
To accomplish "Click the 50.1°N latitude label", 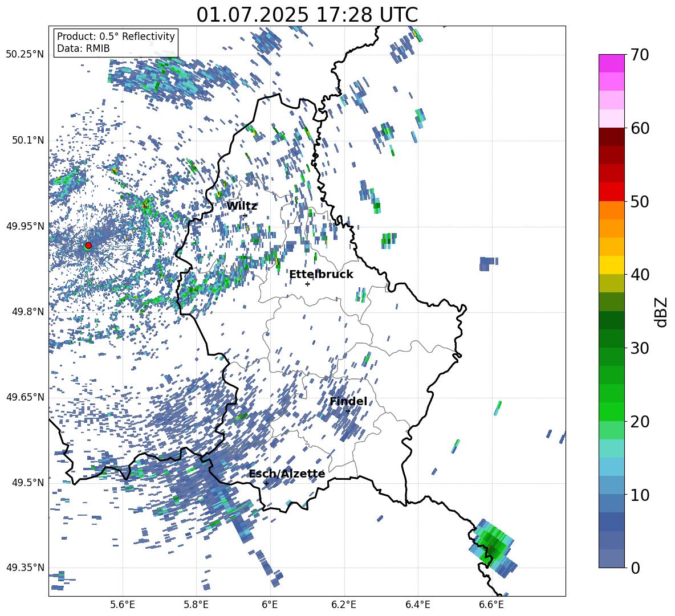I will coord(27,140).
